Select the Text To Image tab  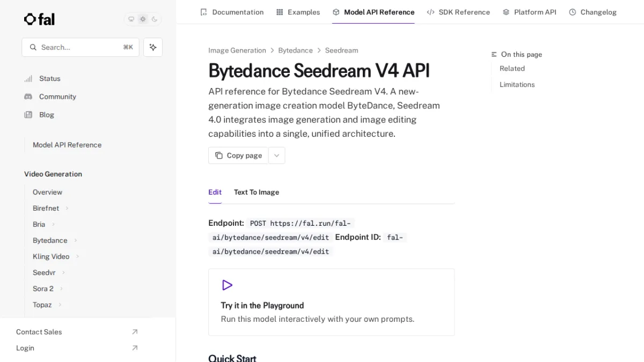[x=257, y=192]
